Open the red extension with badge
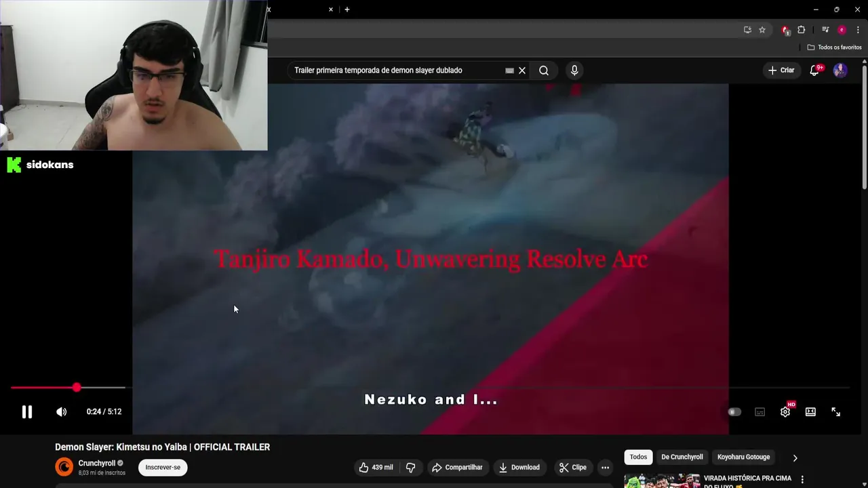This screenshot has width=868, height=488. pyautogui.click(x=786, y=30)
